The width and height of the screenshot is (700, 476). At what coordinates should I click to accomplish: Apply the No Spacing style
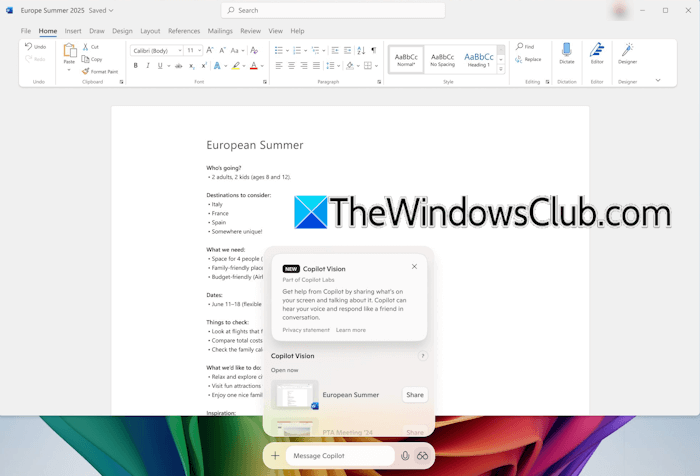pyautogui.click(x=442, y=59)
